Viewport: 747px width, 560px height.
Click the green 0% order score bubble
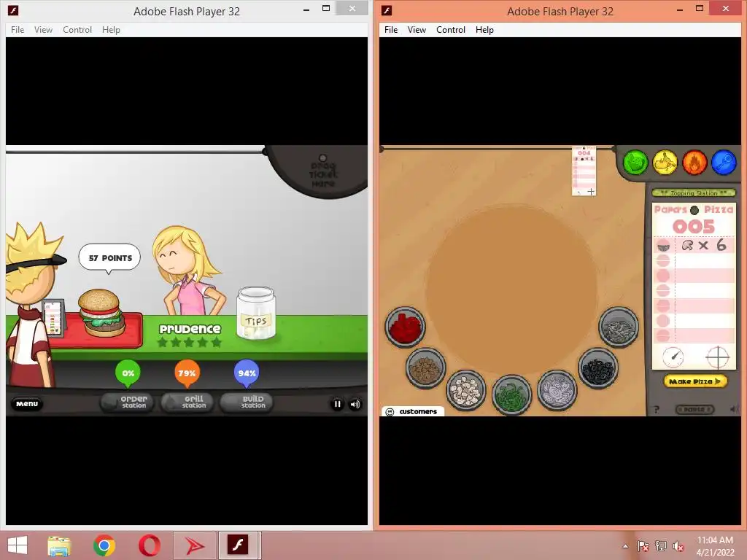[128, 373]
